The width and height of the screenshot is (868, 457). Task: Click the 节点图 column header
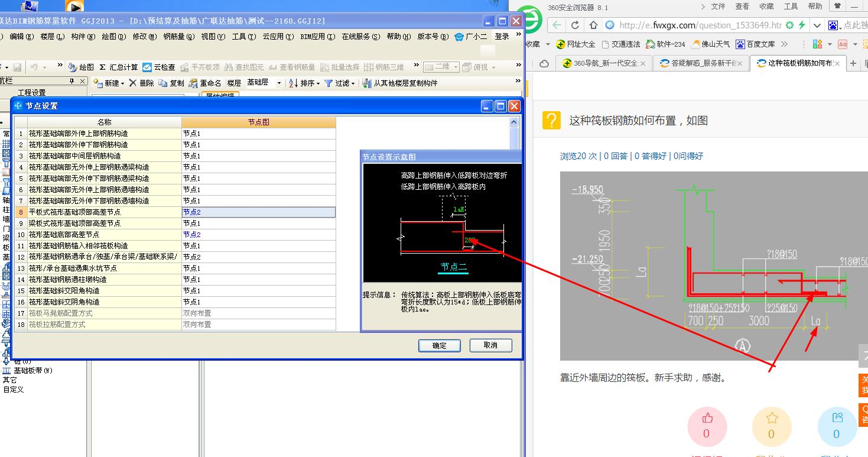pos(259,122)
